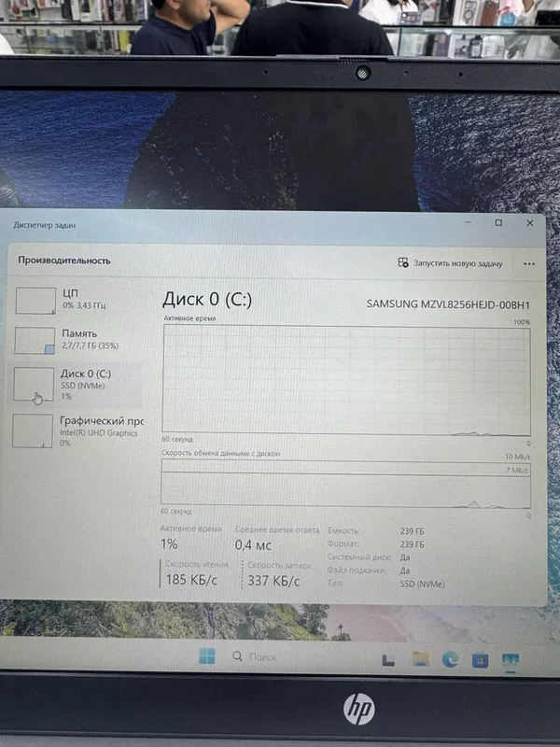Click the disk transfer speed graph
The height and width of the screenshot is (747, 560).
click(x=345, y=483)
